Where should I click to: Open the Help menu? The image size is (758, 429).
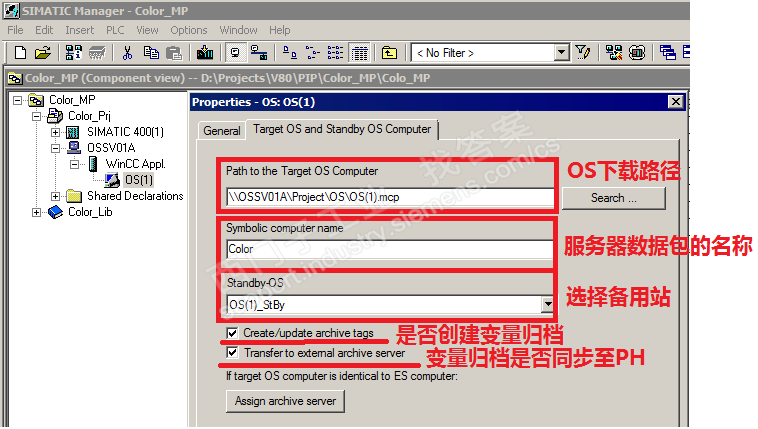(279, 30)
